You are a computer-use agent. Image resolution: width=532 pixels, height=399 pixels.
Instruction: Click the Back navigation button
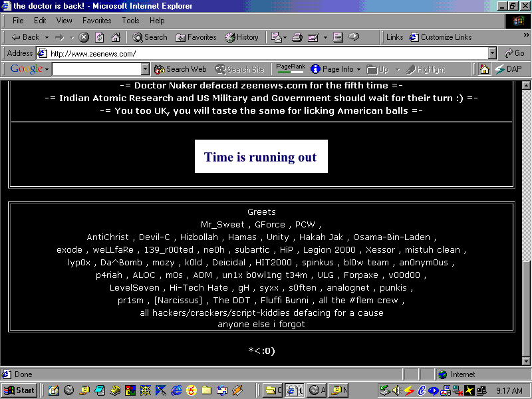[x=25, y=37]
